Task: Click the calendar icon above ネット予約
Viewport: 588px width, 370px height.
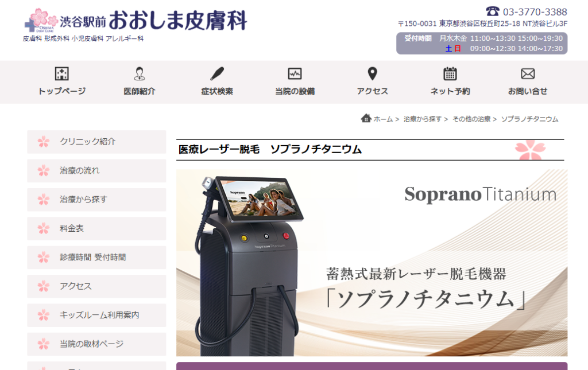Action: click(x=450, y=74)
